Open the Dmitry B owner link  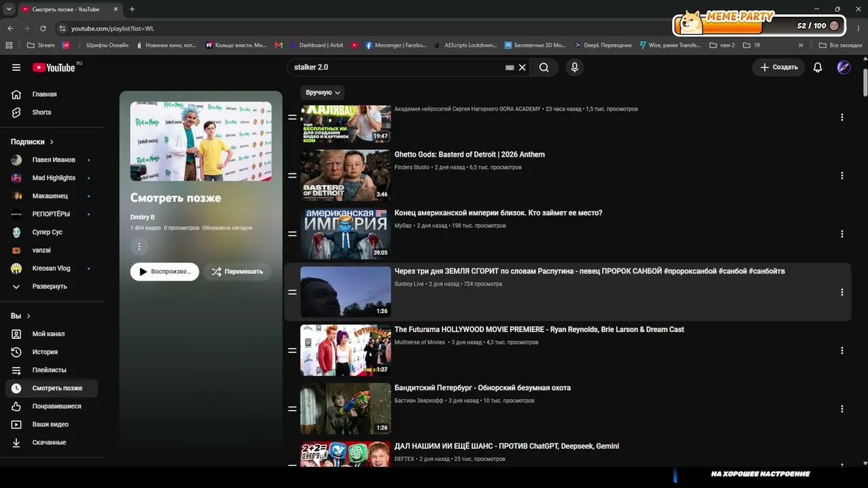(x=142, y=217)
